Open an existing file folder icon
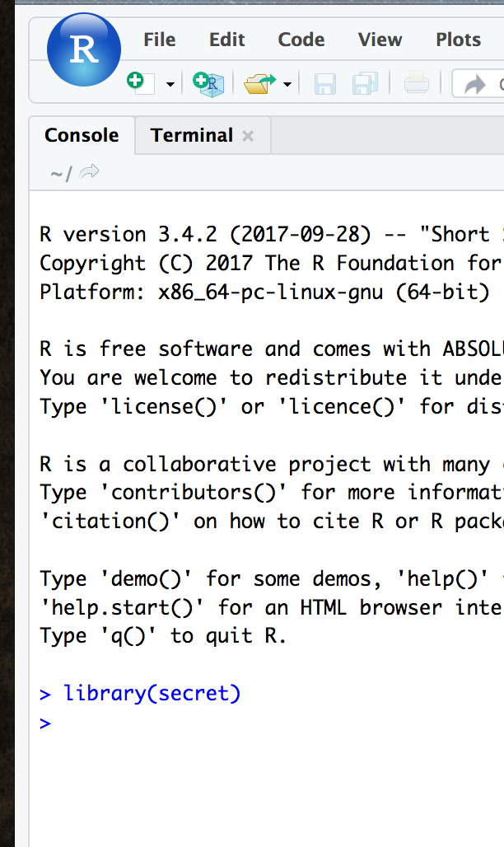The height and width of the screenshot is (847, 504). (260, 84)
